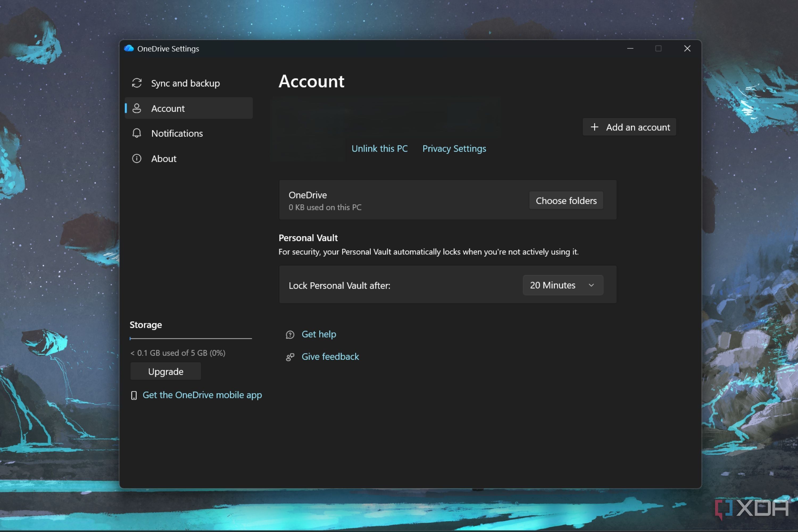Click the Add an account button text

pyautogui.click(x=638, y=127)
